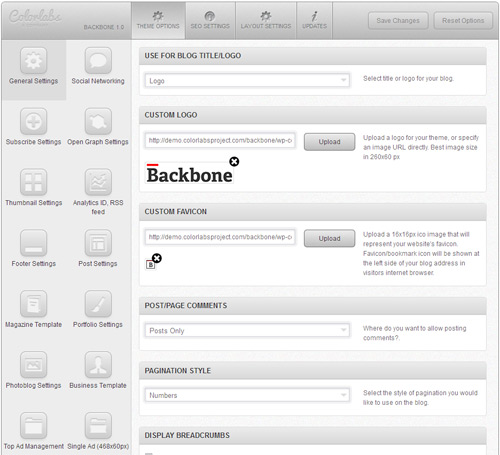Click Upload button for Custom Favicon
The height and width of the screenshot is (455, 500).
pos(329,239)
